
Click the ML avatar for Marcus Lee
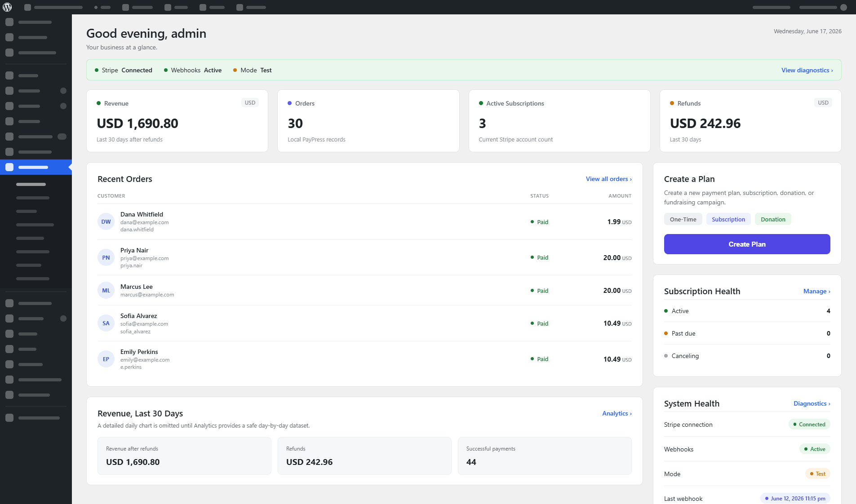click(106, 290)
